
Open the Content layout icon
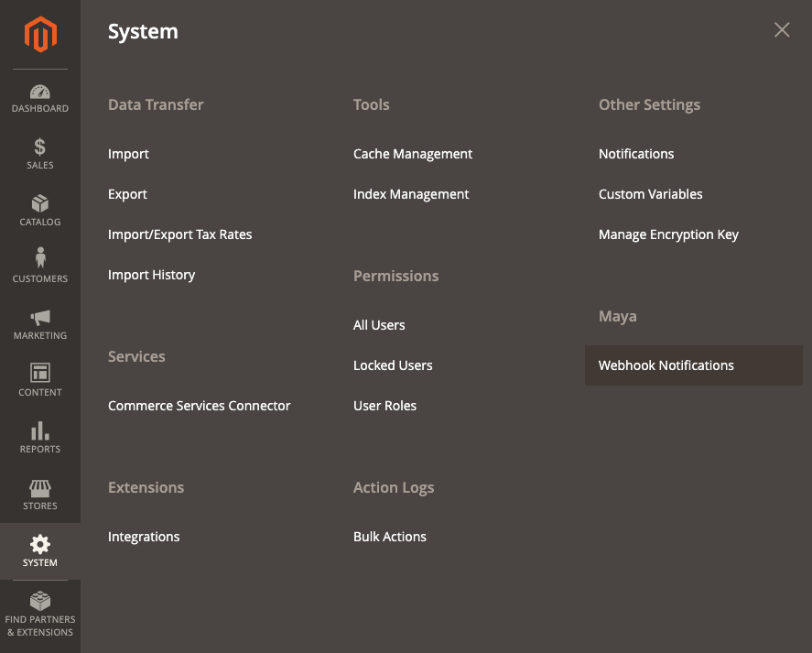coord(40,374)
